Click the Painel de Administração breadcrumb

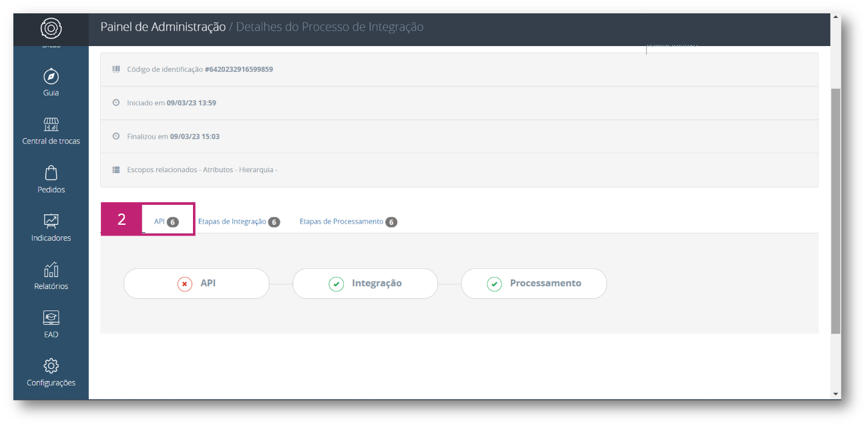tap(163, 27)
